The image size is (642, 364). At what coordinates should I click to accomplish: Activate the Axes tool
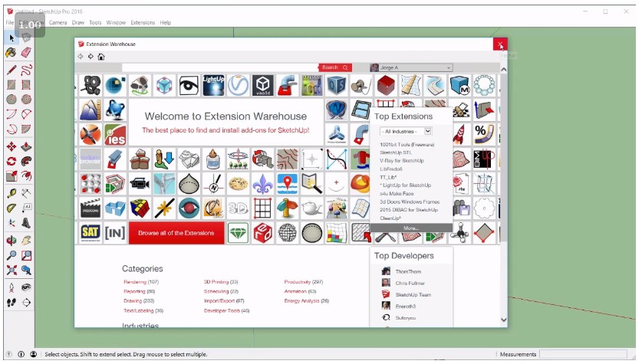pyautogui.click(x=12, y=223)
